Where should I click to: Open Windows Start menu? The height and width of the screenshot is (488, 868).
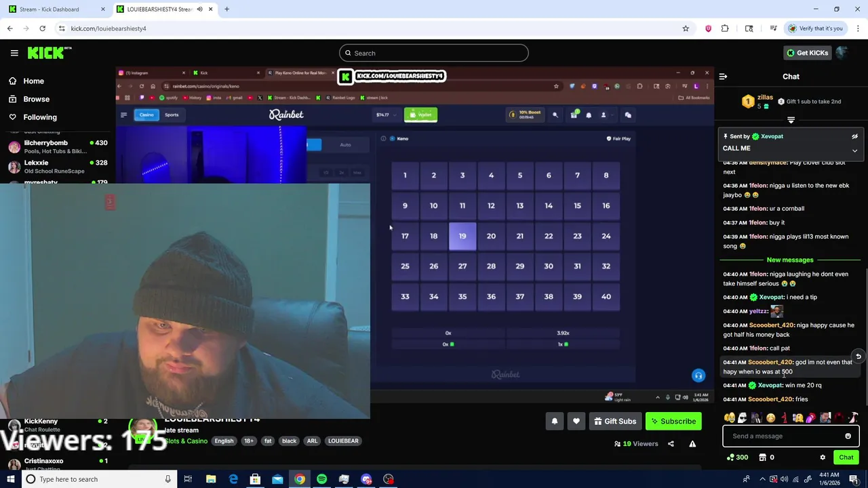pyautogui.click(x=10, y=479)
